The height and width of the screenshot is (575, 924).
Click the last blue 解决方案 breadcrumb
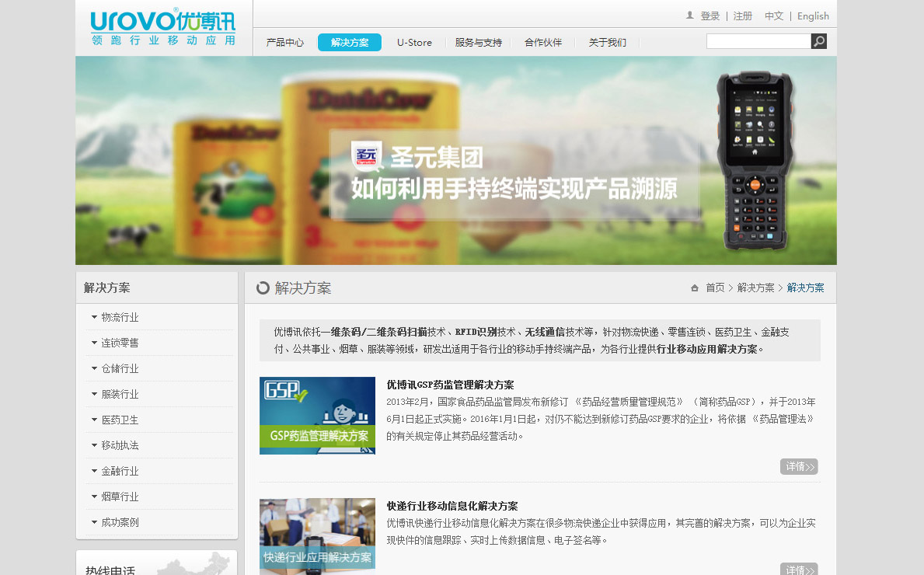pos(806,288)
